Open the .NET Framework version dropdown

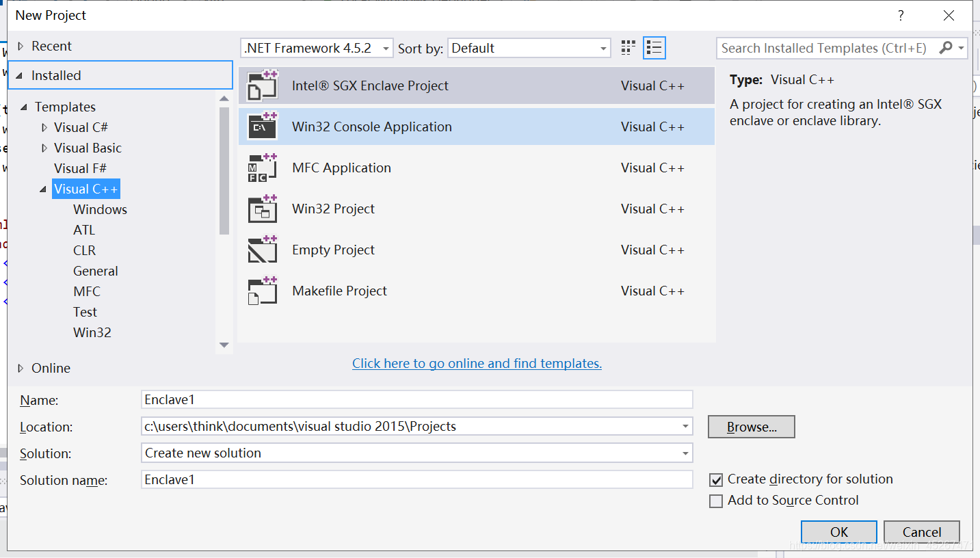(317, 48)
